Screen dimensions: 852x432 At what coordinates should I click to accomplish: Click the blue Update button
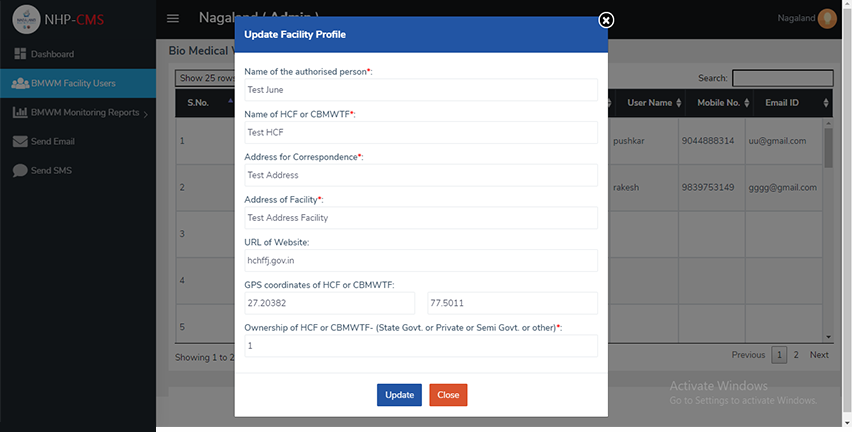(399, 395)
